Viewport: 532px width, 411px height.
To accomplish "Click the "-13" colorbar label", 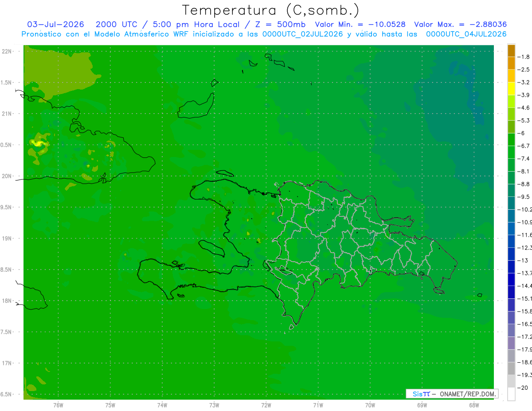I will 523,261.
